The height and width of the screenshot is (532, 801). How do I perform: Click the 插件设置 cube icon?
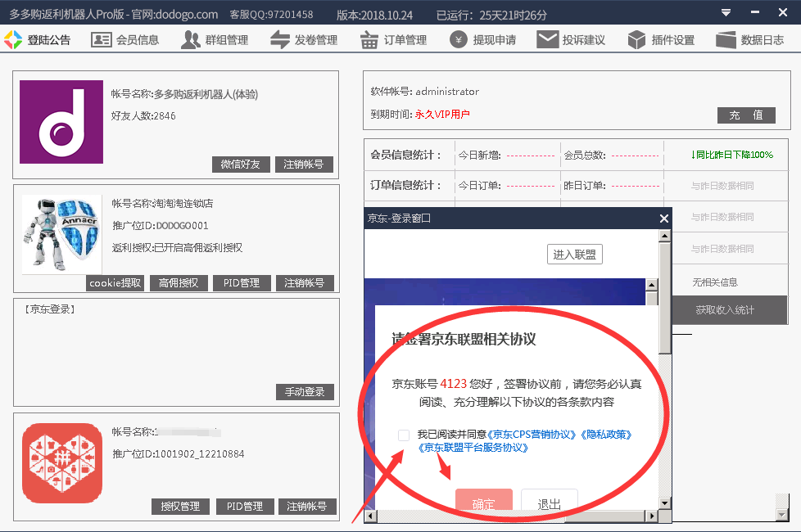[636, 40]
